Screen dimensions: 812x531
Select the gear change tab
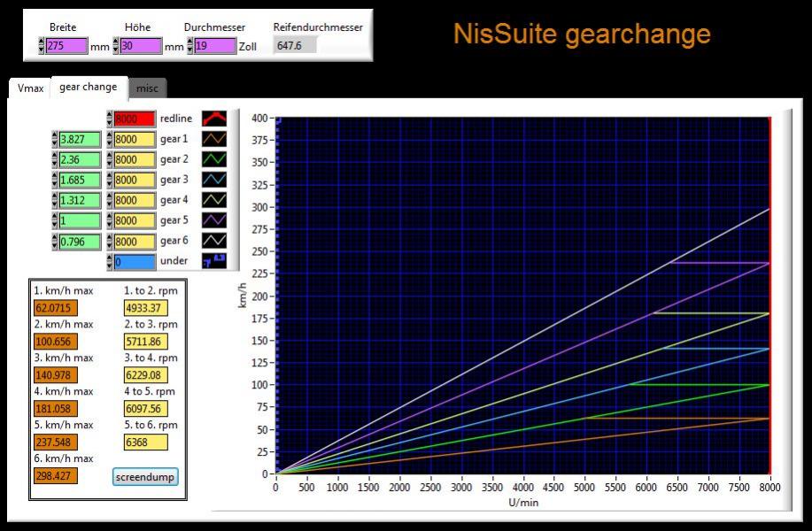[89, 87]
